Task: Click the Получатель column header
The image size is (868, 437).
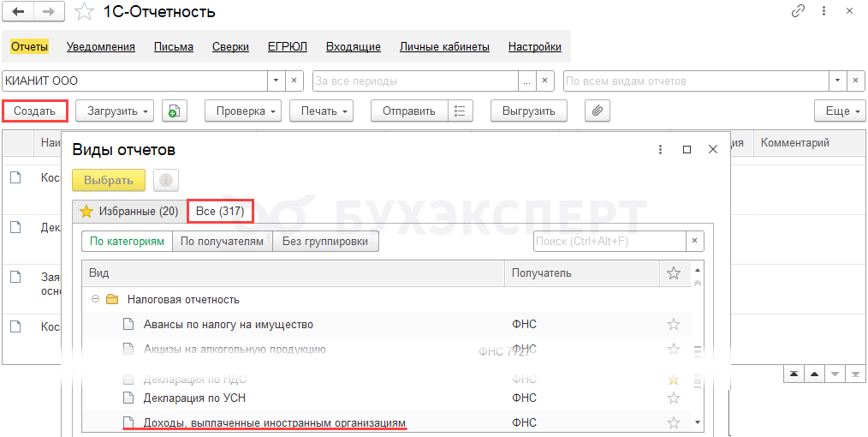Action: pos(582,273)
